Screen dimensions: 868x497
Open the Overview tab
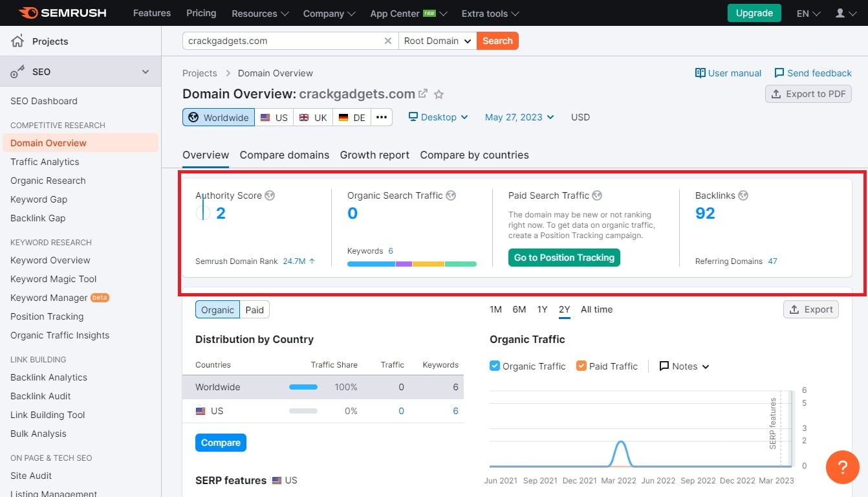coord(206,155)
